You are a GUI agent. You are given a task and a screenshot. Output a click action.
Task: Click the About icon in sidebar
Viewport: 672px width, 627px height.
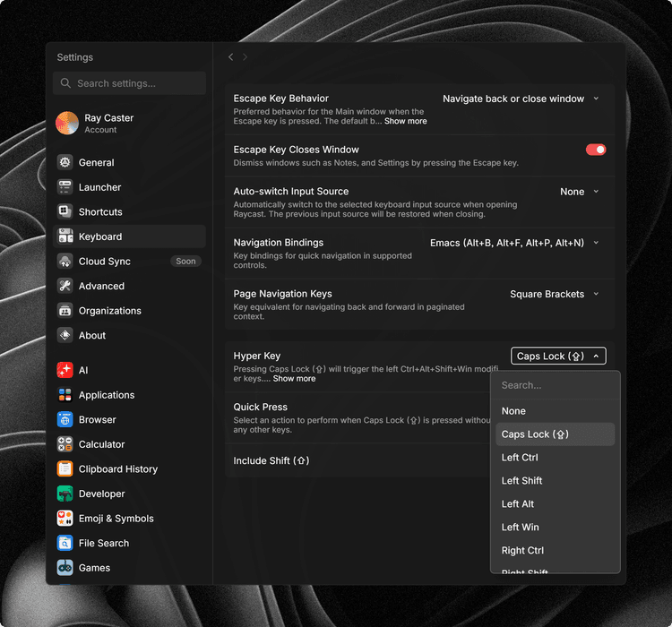pyautogui.click(x=65, y=335)
